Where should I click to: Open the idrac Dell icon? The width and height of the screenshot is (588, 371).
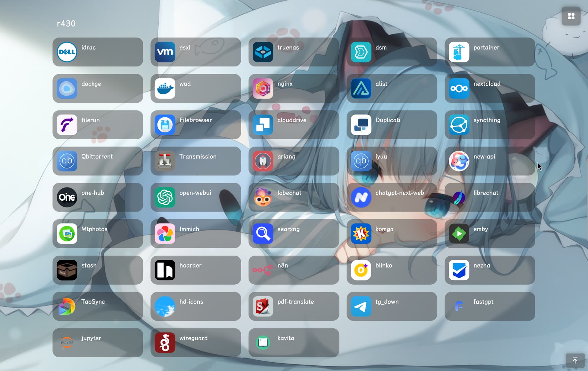pos(67,52)
